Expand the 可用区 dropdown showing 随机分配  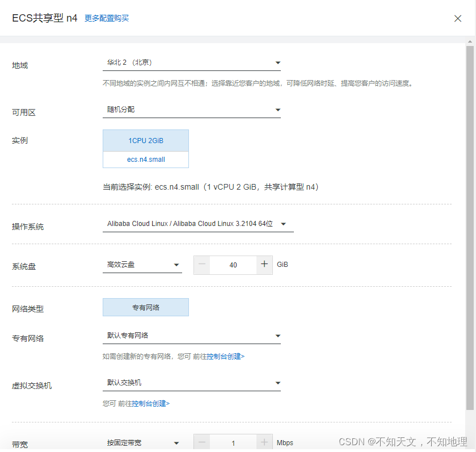coord(192,110)
